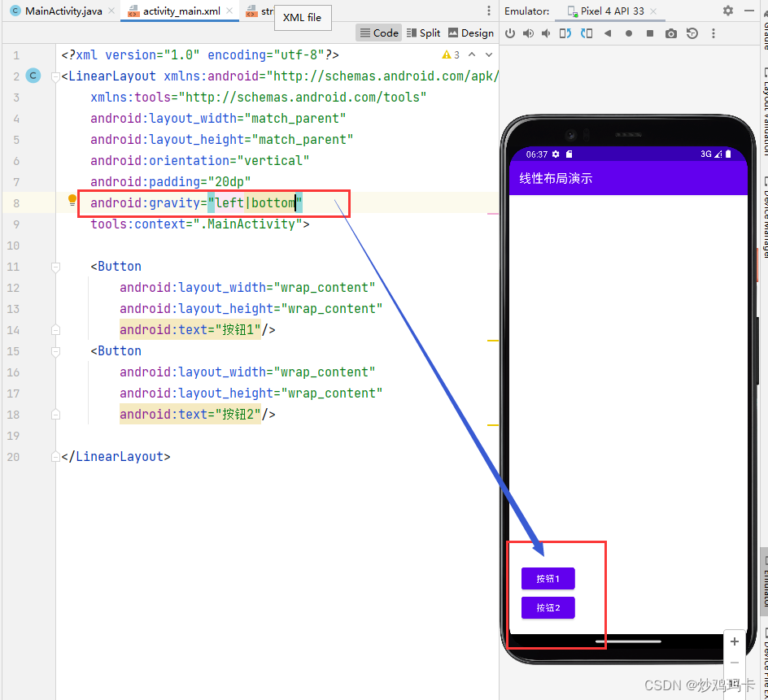This screenshot has height=700, width=768.
Task: Click the android:gravity value left|bottom
Action: click(x=255, y=202)
